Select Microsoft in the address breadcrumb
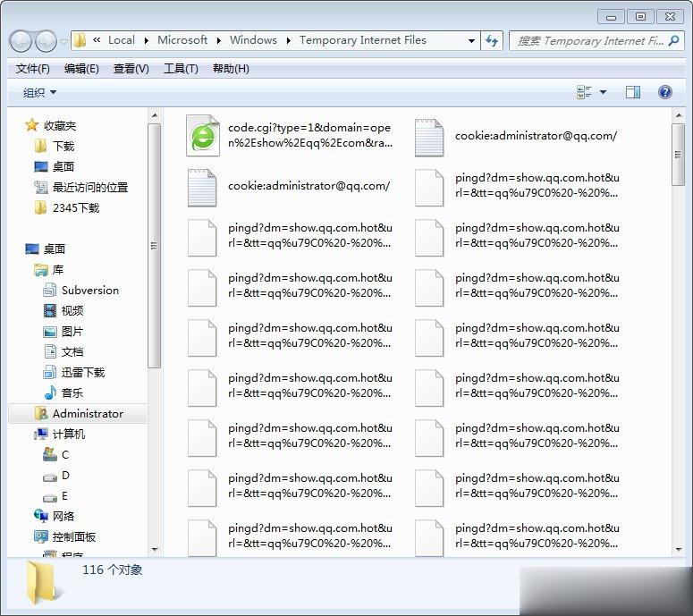The image size is (693, 616). click(182, 40)
